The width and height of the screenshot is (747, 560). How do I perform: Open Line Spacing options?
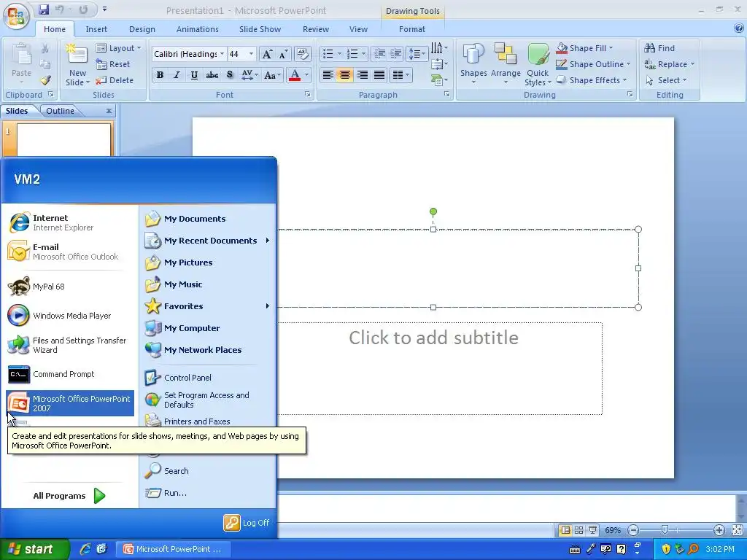point(417,54)
